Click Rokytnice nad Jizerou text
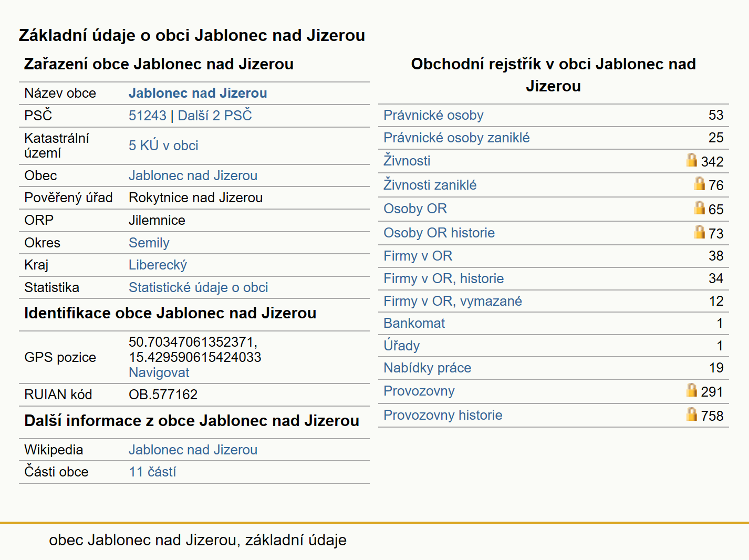 click(195, 198)
